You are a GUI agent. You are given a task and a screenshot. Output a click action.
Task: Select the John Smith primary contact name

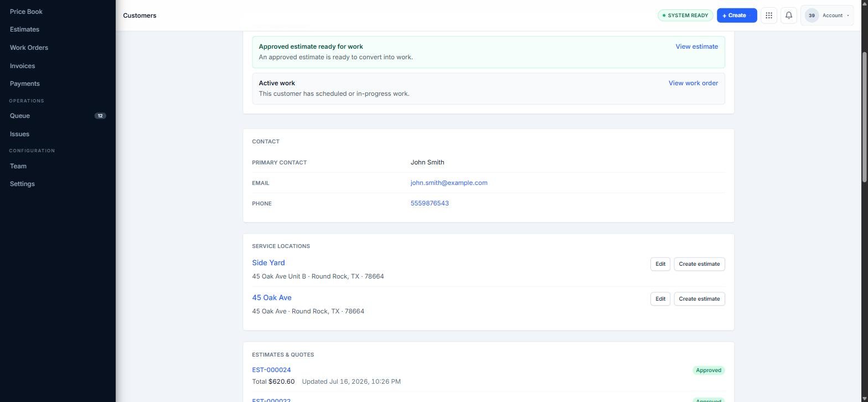point(427,162)
